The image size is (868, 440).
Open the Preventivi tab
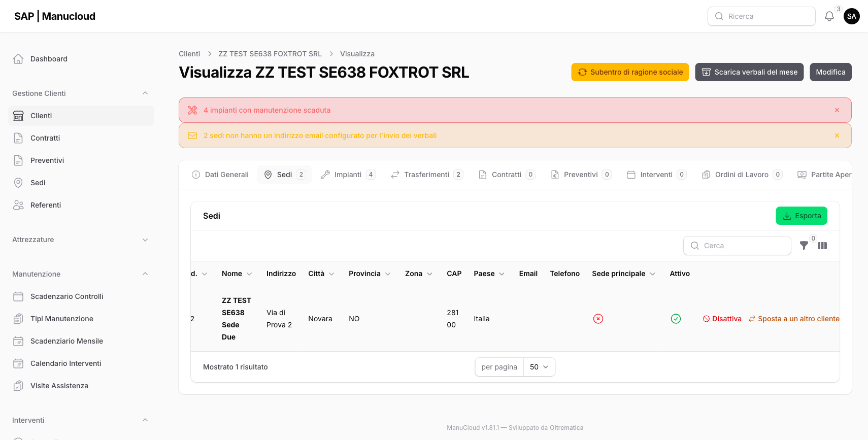(581, 175)
